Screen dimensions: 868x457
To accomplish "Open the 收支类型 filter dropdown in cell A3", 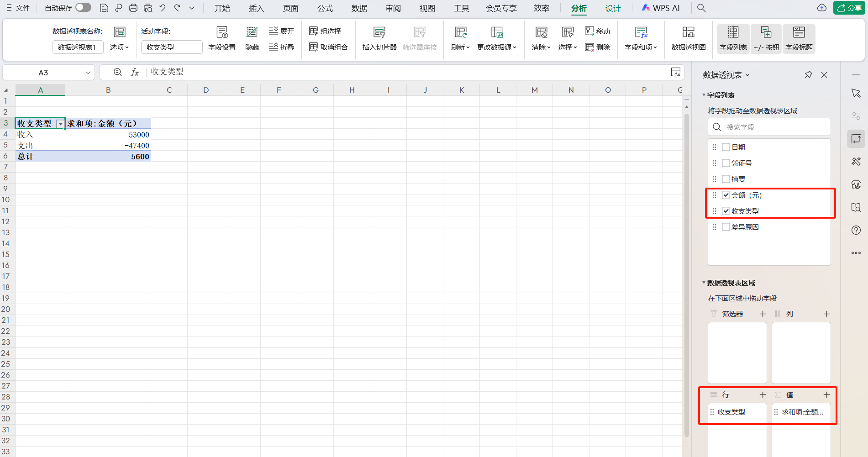I will pyautogui.click(x=60, y=124).
